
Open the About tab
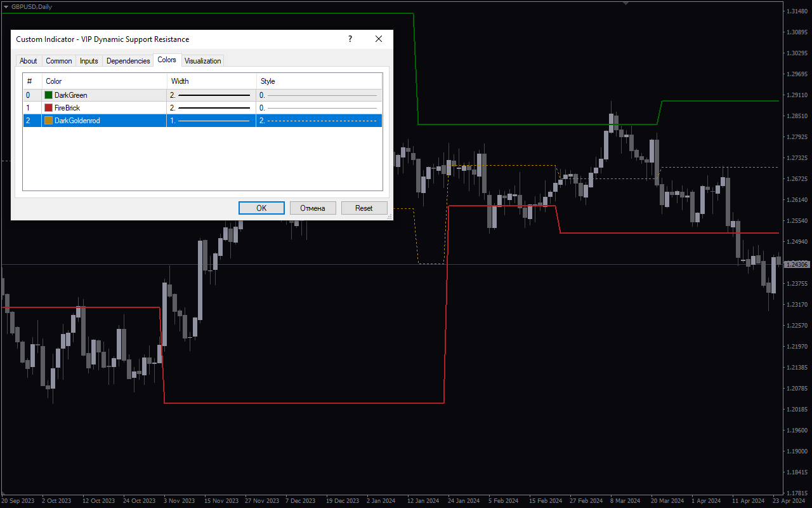pyautogui.click(x=29, y=61)
